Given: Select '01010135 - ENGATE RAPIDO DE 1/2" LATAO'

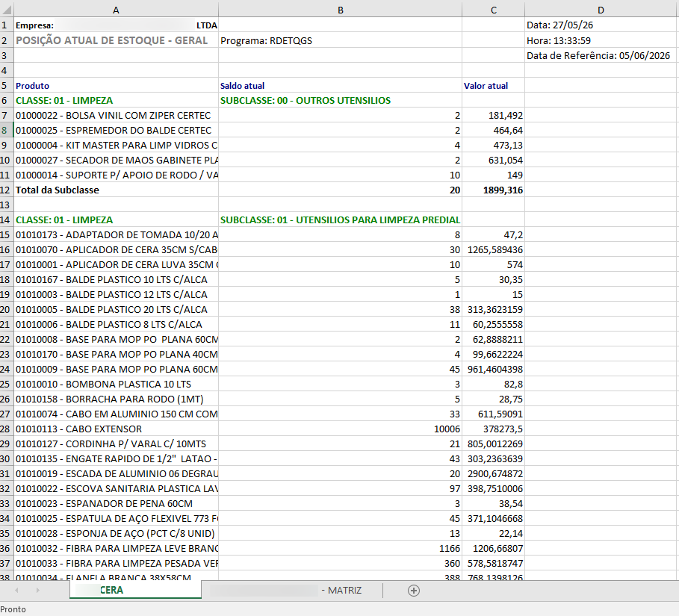Looking at the screenshot, I should [116, 459].
